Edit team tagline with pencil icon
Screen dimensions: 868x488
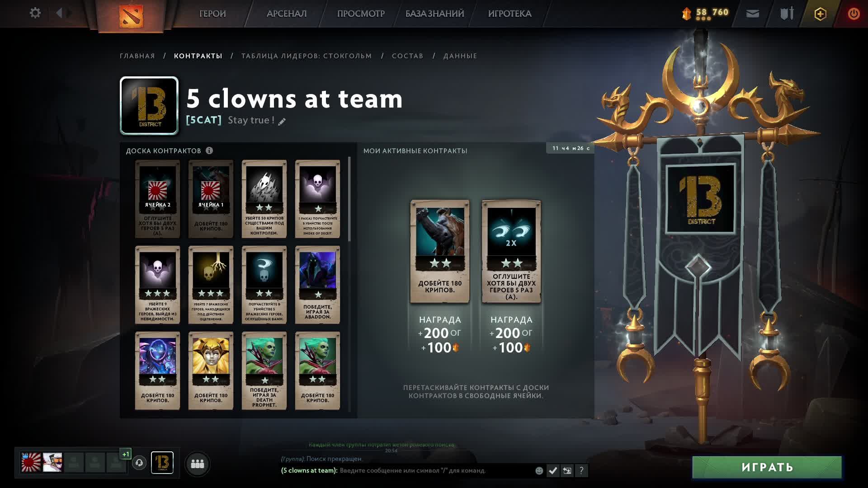(282, 121)
